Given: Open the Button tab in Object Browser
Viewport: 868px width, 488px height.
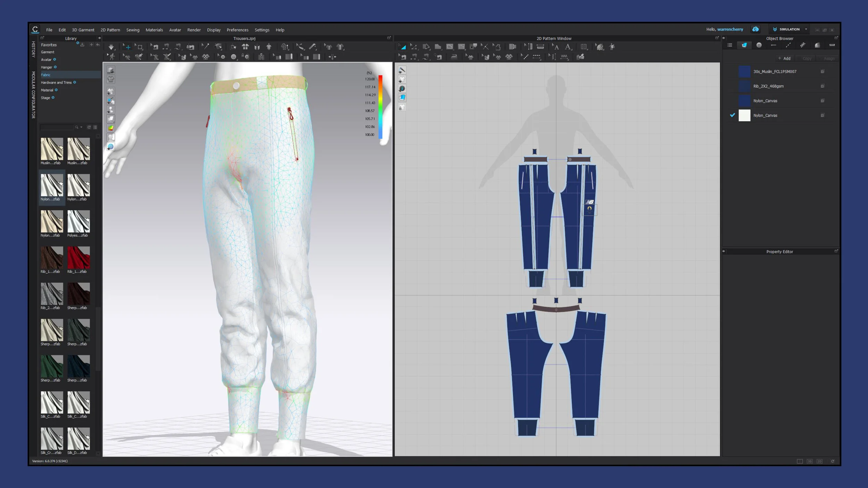Looking at the screenshot, I should point(759,45).
